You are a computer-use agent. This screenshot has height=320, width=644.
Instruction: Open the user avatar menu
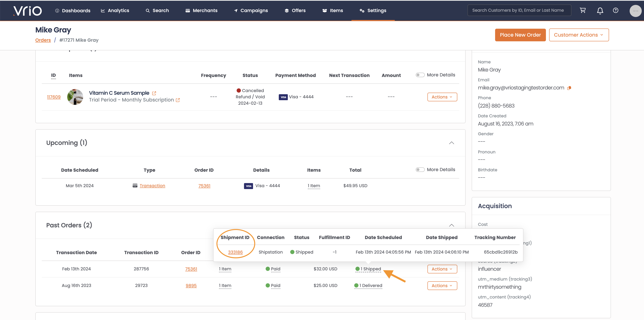(x=635, y=11)
